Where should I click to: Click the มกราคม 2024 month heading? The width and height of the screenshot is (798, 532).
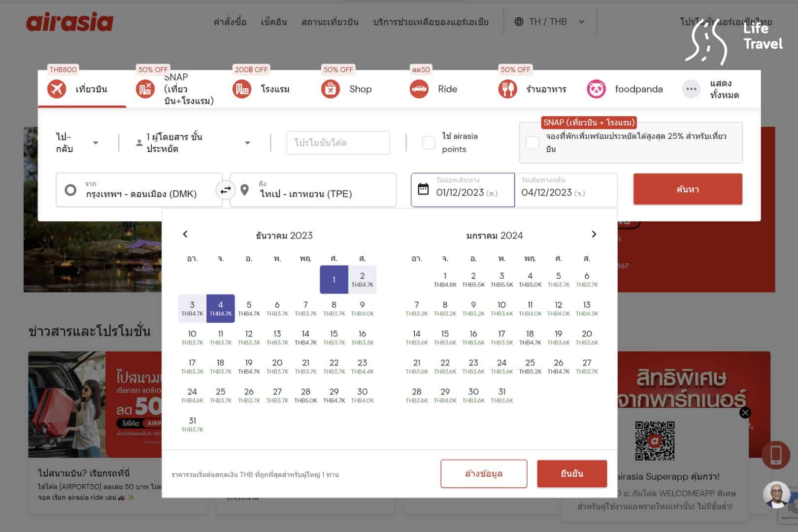coord(495,235)
